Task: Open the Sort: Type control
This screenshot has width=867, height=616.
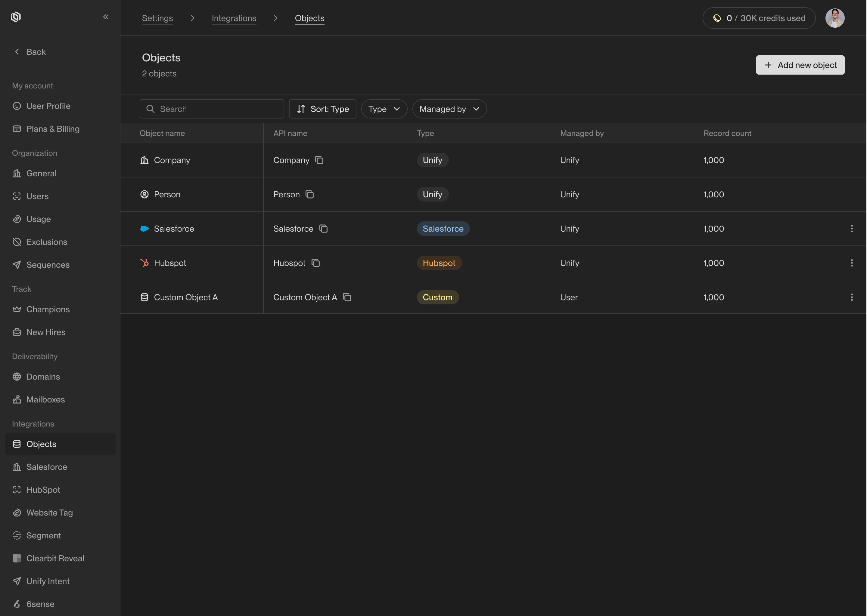Action: click(x=323, y=109)
